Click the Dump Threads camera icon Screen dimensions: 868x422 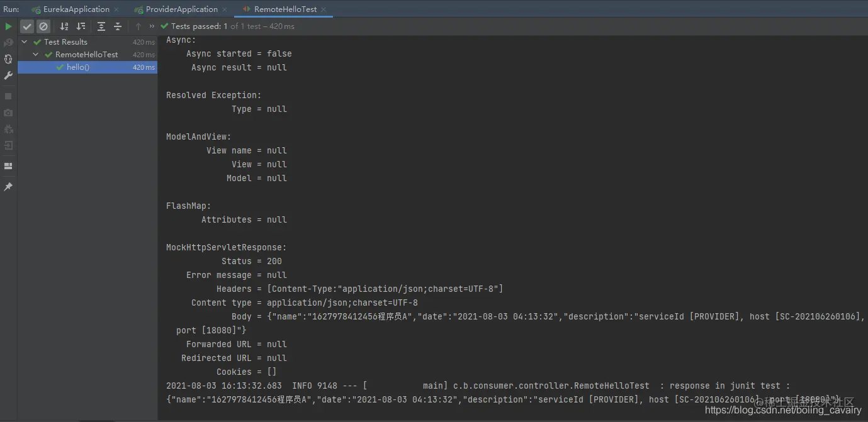8,113
